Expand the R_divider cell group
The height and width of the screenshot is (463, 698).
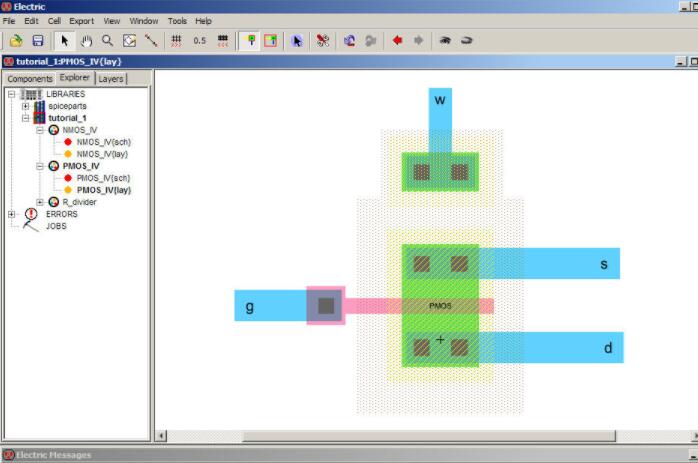40,201
